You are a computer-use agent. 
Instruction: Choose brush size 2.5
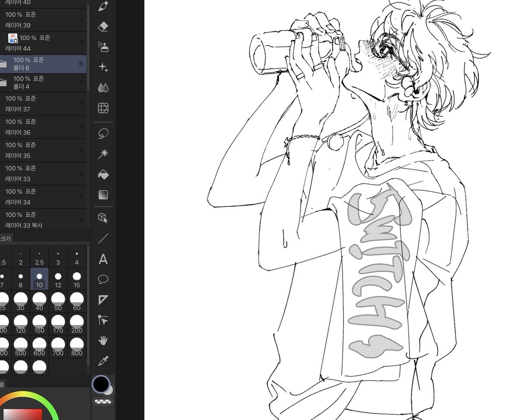(39, 256)
